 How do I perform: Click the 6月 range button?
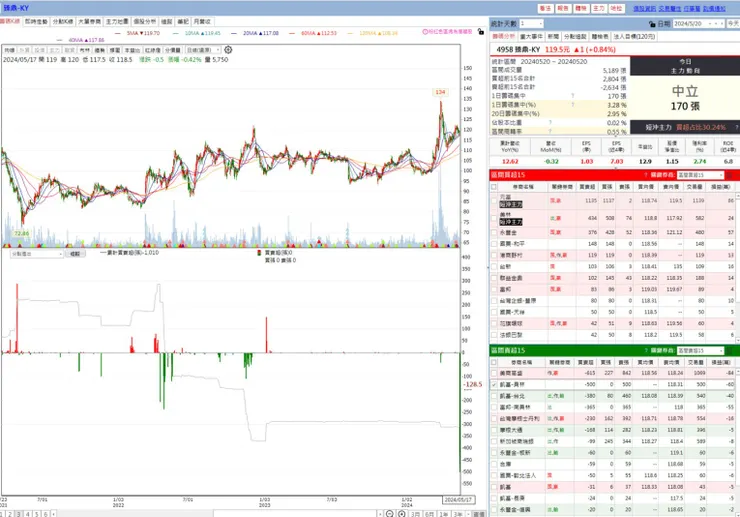point(429,514)
